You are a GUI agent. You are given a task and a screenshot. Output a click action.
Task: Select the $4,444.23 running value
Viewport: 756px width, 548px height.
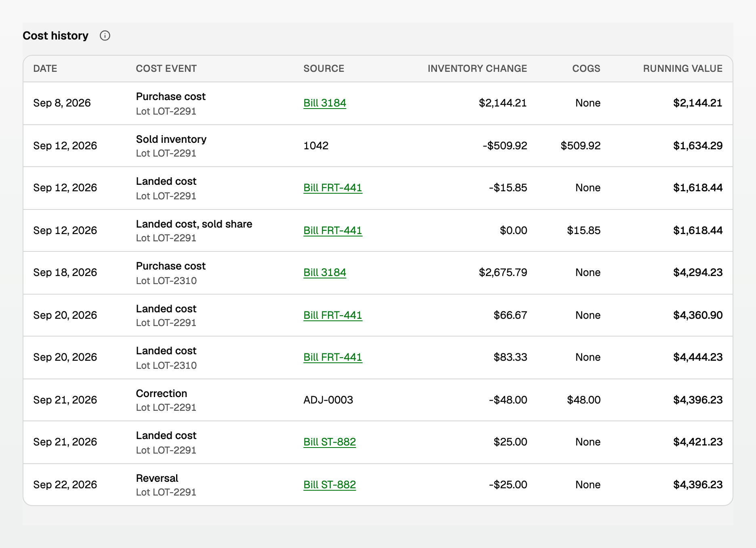pos(698,357)
